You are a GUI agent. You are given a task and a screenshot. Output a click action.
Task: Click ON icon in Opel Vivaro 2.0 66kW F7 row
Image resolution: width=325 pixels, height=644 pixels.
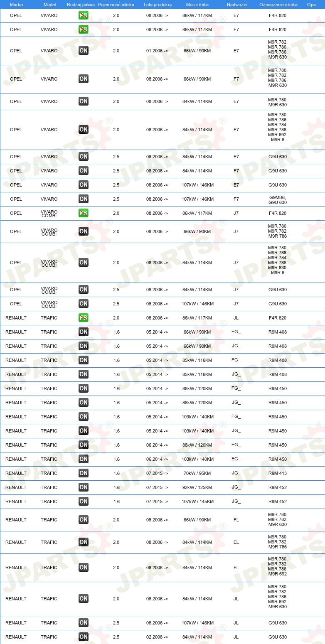coord(84,79)
